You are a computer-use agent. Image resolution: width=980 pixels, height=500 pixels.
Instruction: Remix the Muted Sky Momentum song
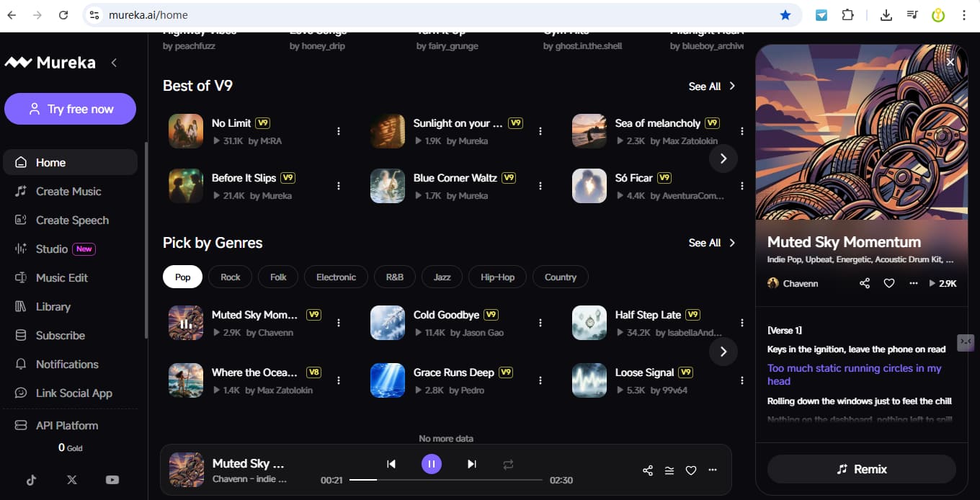861,469
